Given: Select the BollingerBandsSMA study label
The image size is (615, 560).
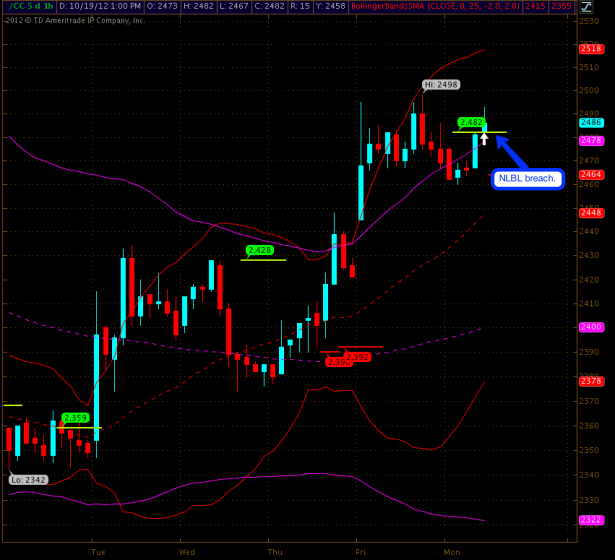Looking at the screenshot, I should coord(410,7).
